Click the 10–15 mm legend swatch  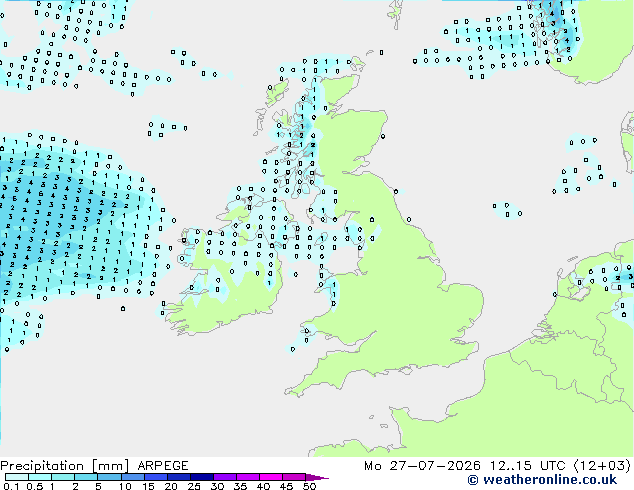click(133, 477)
